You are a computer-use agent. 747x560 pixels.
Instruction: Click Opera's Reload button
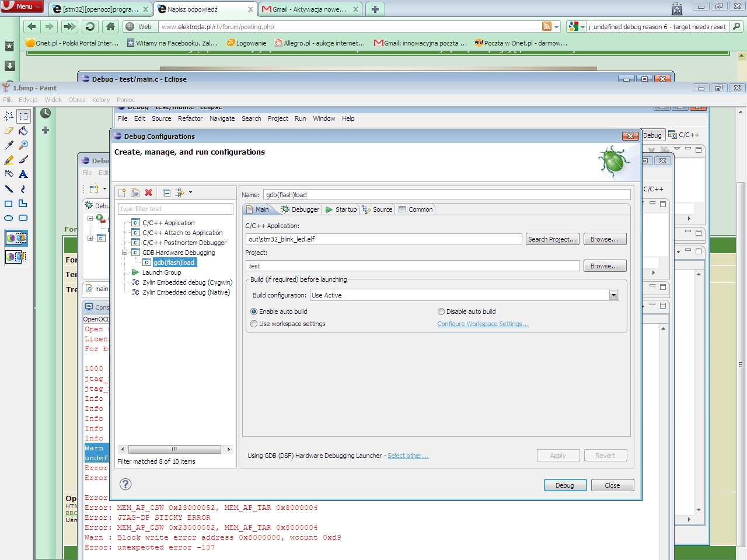(90, 26)
